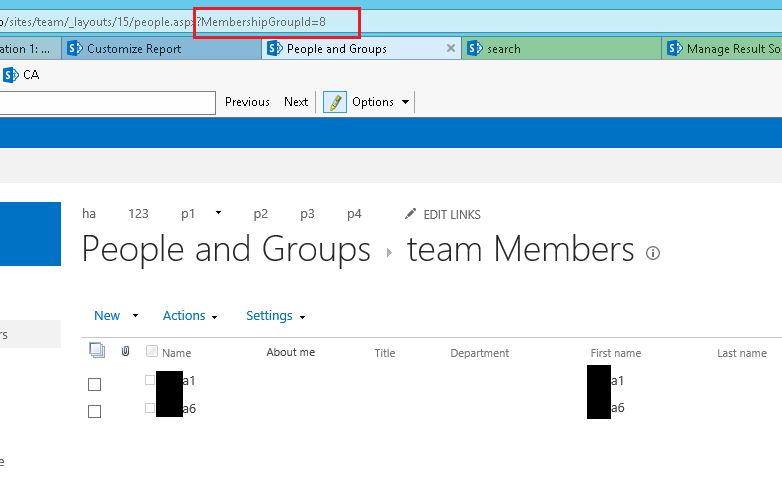Open the Options dropdown arrow in find bar
Viewport: 782px width, 488px height.
(x=405, y=102)
